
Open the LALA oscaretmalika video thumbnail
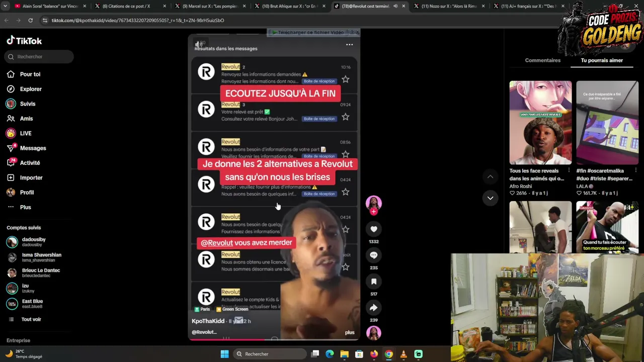(x=607, y=123)
